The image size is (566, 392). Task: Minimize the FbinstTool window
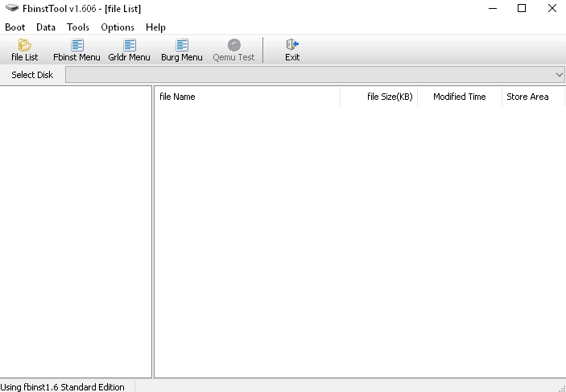pyautogui.click(x=493, y=8)
